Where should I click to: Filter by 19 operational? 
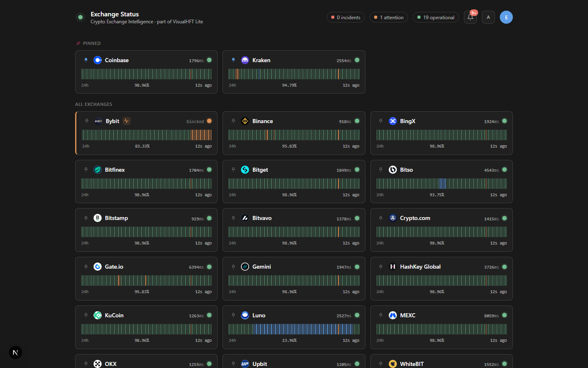(436, 17)
